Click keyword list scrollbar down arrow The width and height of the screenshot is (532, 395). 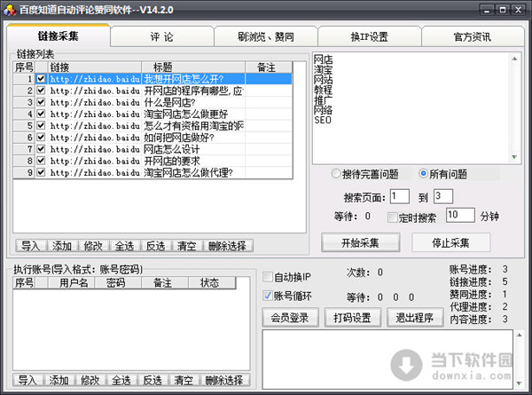514,157
